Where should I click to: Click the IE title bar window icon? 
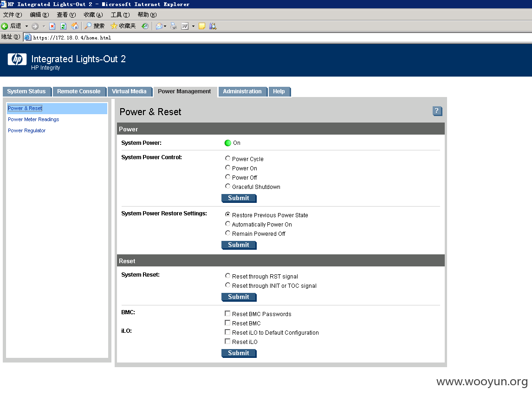pyautogui.click(x=3, y=4)
